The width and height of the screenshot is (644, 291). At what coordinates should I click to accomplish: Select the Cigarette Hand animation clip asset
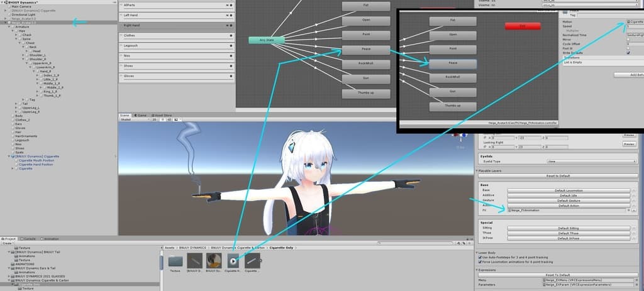coord(233,261)
